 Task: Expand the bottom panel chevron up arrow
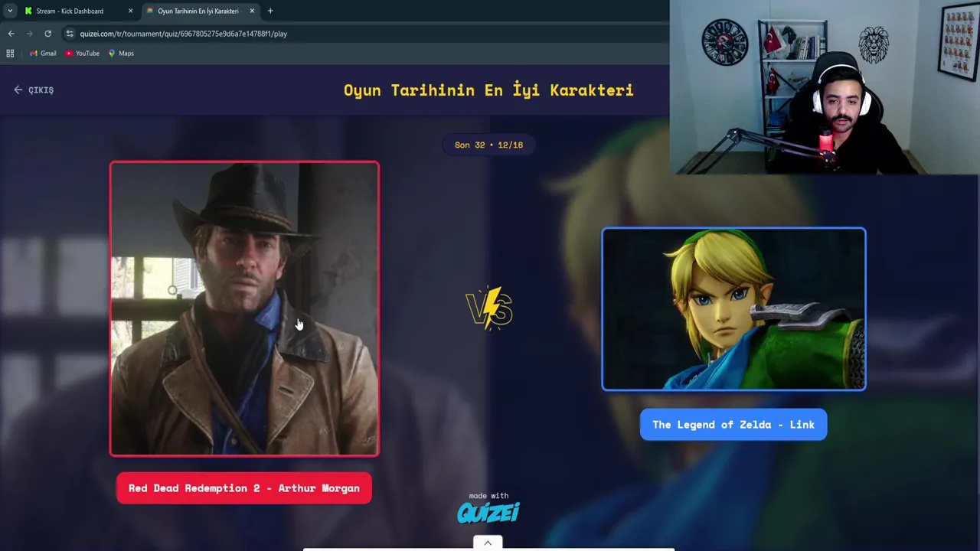coord(488,543)
